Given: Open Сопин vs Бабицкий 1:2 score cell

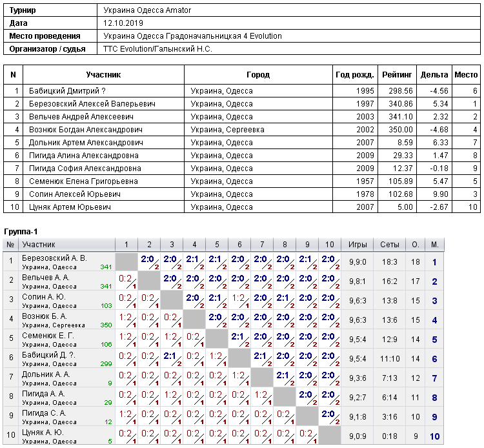Looking at the screenshot, I should [x=239, y=301].
